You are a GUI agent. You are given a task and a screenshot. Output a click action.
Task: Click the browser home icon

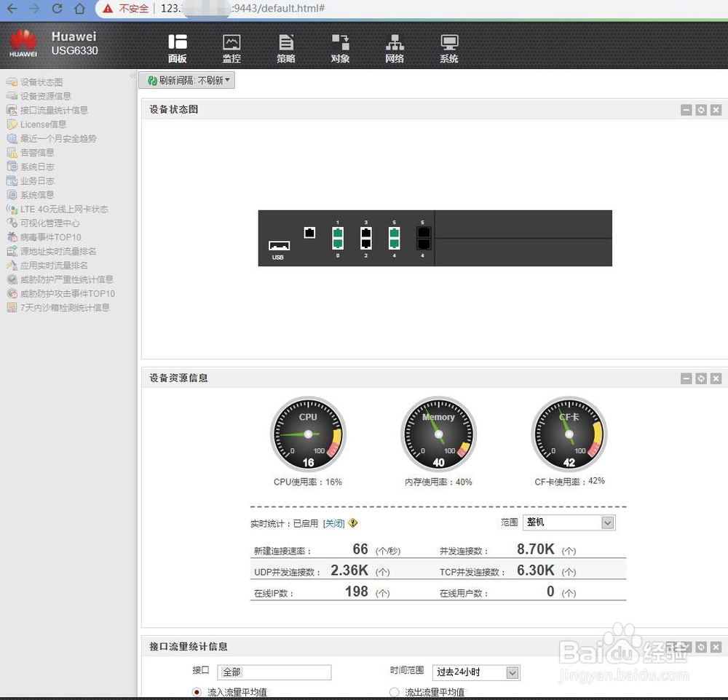[79, 10]
